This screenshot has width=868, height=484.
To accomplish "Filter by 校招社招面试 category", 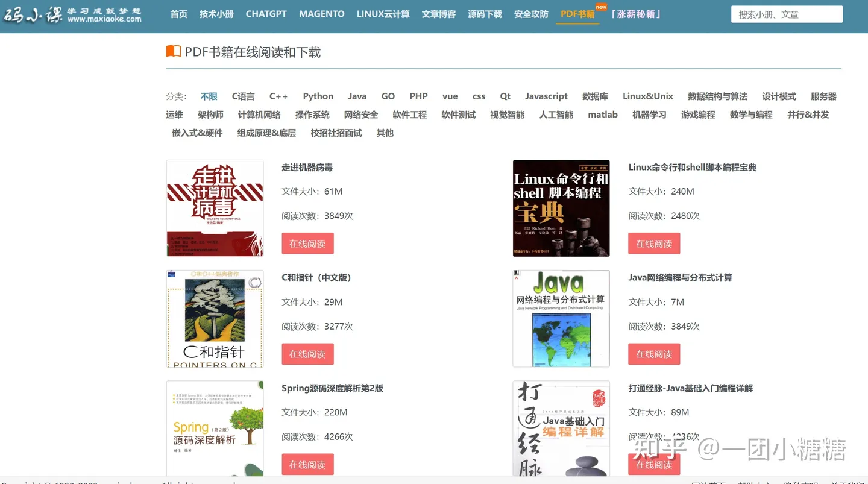I will click(336, 133).
